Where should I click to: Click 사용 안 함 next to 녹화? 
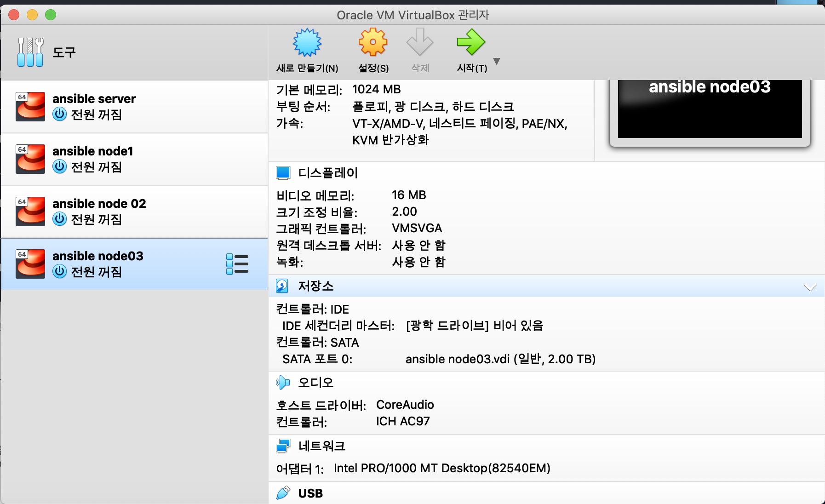click(418, 262)
